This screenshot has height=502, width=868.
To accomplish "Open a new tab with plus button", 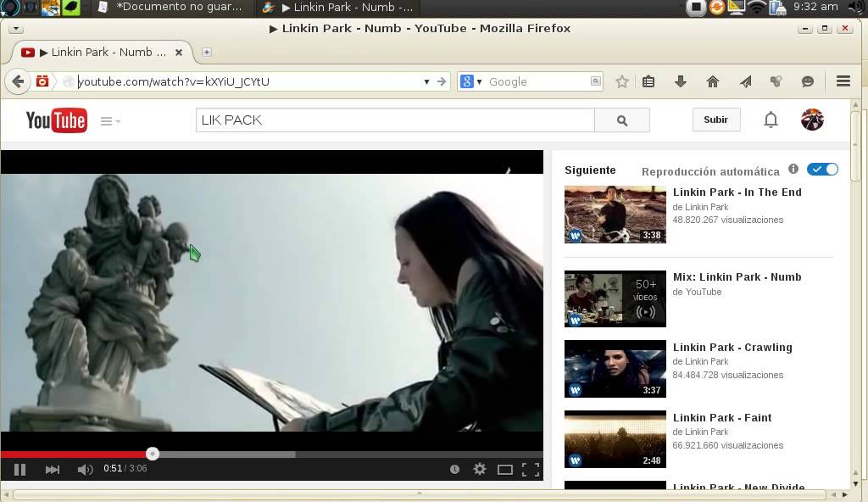I will click(207, 52).
